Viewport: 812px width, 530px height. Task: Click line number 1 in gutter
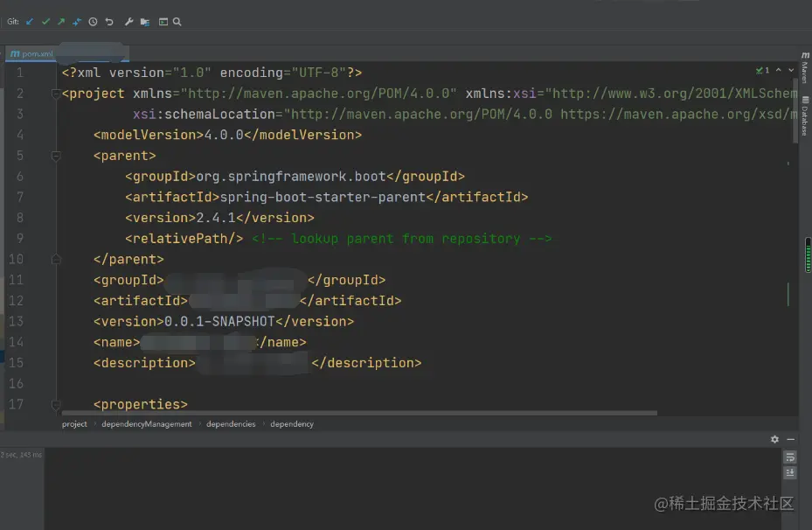click(20, 73)
